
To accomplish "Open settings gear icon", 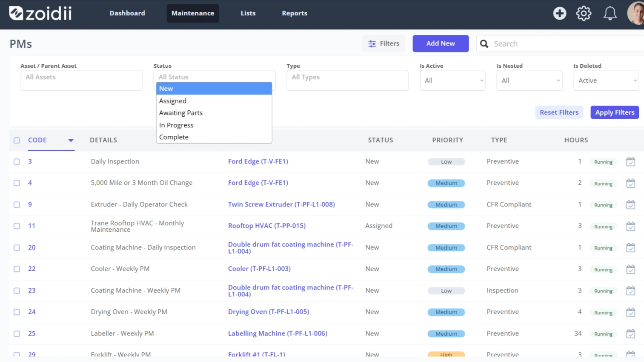I will (x=584, y=13).
